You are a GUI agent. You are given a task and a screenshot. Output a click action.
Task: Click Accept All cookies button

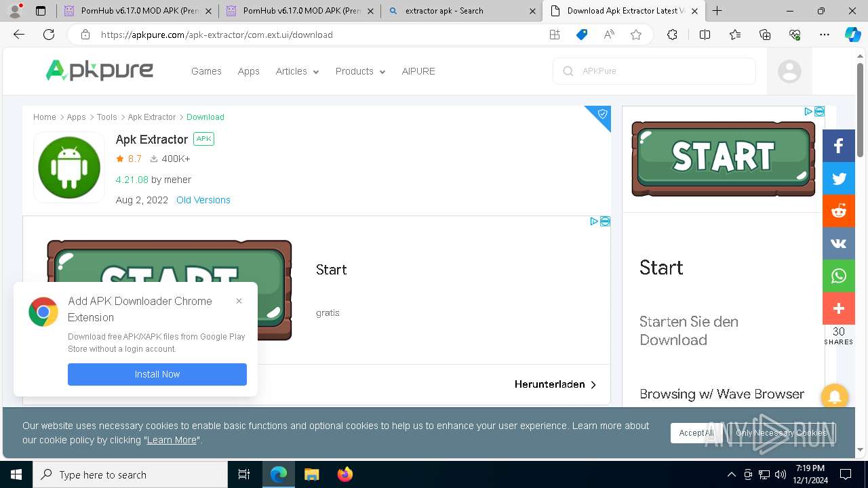(696, 433)
